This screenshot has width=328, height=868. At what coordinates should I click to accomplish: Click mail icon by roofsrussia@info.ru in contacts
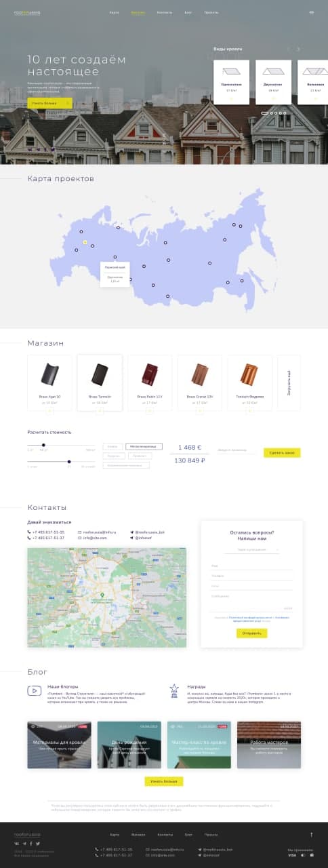coord(80,532)
